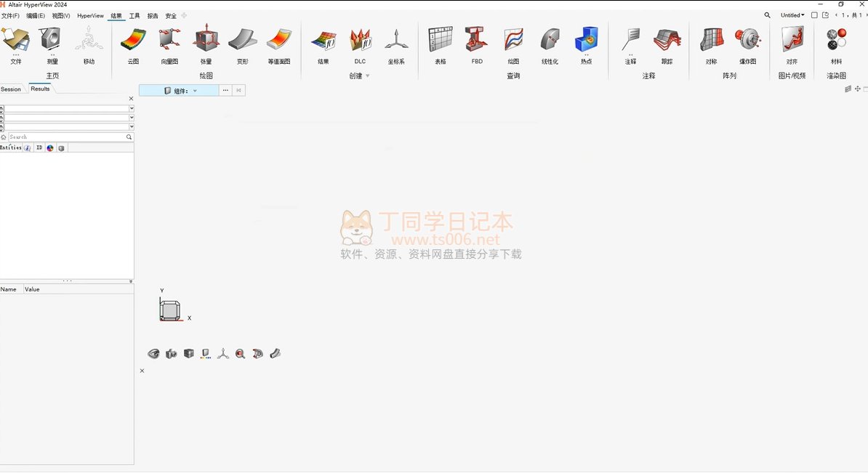Open the 张量 tensor tool
Image resolution: width=868 pixels, height=473 pixels.
206,45
